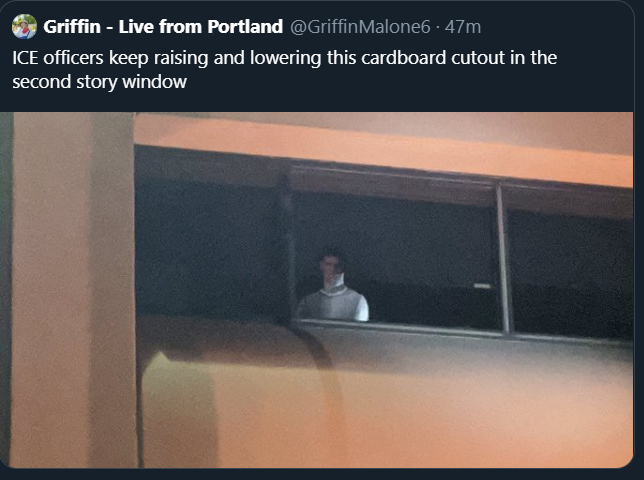Image resolution: width=644 pixels, height=480 pixels.
Task: Open the attached window photo
Action: pyautogui.click(x=316, y=290)
